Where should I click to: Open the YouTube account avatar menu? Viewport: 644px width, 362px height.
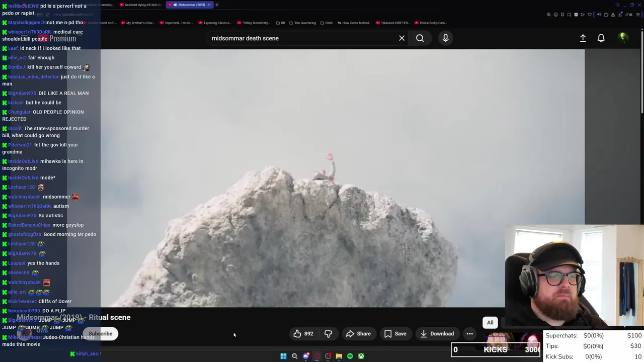click(622, 38)
